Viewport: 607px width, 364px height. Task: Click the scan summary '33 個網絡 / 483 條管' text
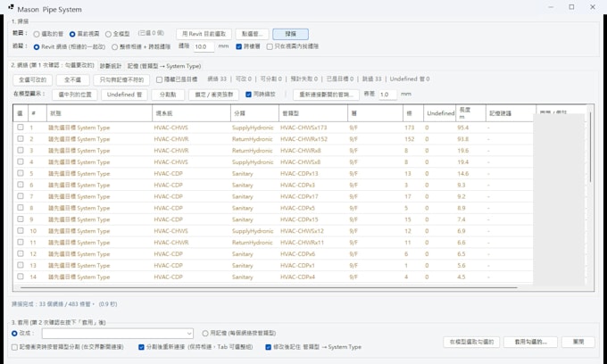(x=65, y=304)
